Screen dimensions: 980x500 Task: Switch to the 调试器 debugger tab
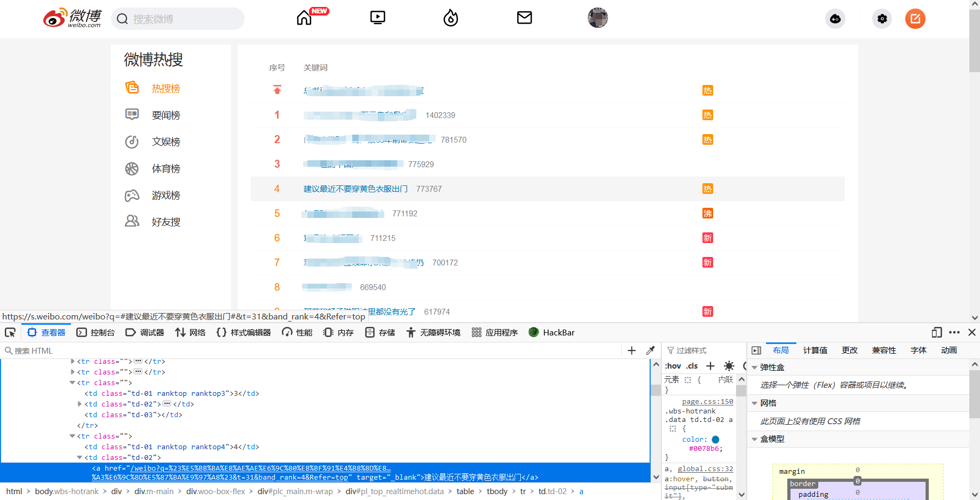pos(145,332)
